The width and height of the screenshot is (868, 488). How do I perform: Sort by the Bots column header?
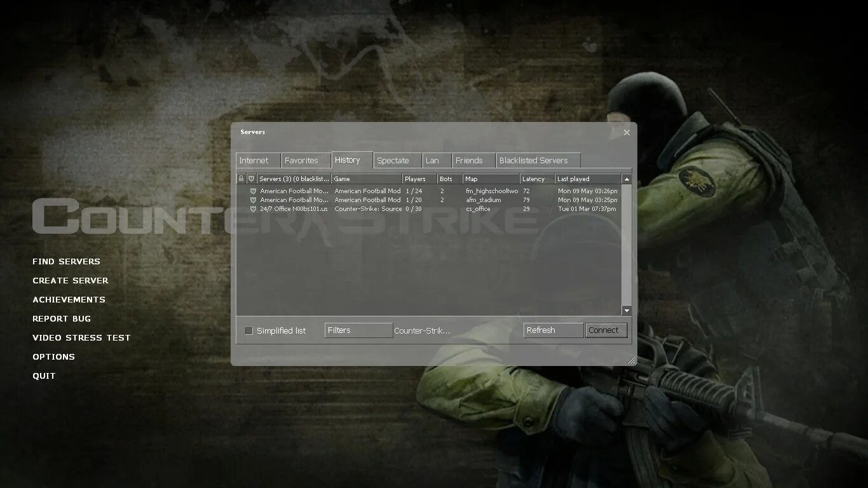tap(450, 179)
